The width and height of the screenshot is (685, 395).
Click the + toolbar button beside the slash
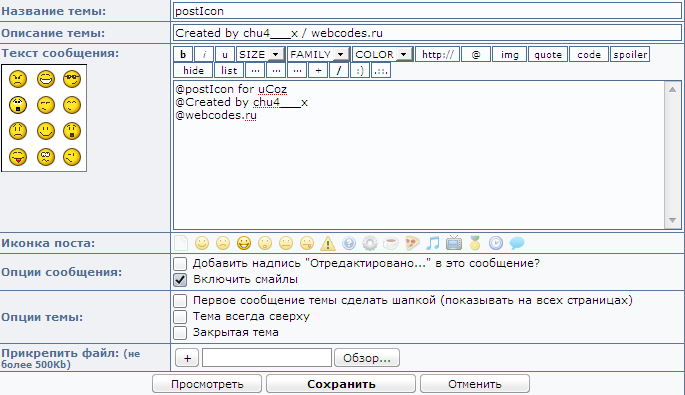[318, 70]
